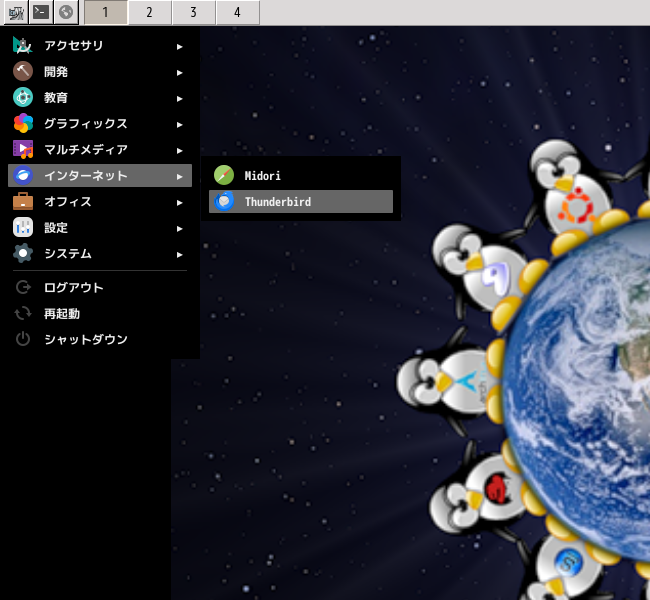Expand the システム submenu arrow
650x600 pixels.
179,255
